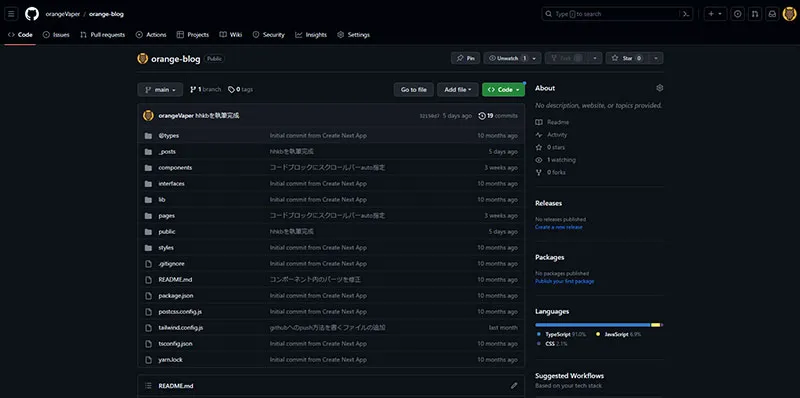Expand the Add file dropdown
This screenshot has height=398, width=800.
pos(458,90)
